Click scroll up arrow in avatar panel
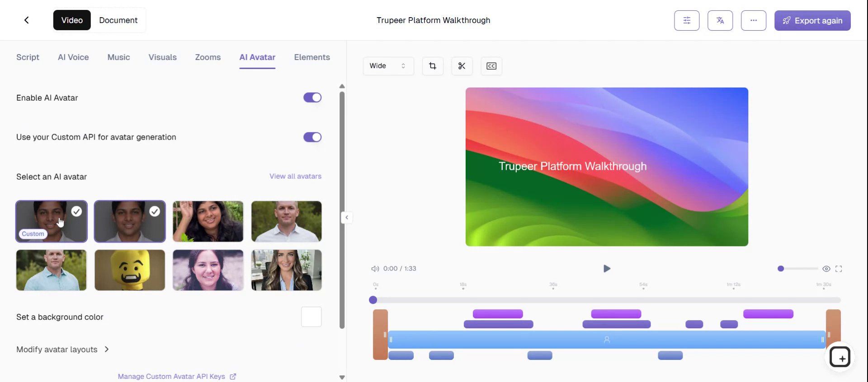 click(342, 86)
